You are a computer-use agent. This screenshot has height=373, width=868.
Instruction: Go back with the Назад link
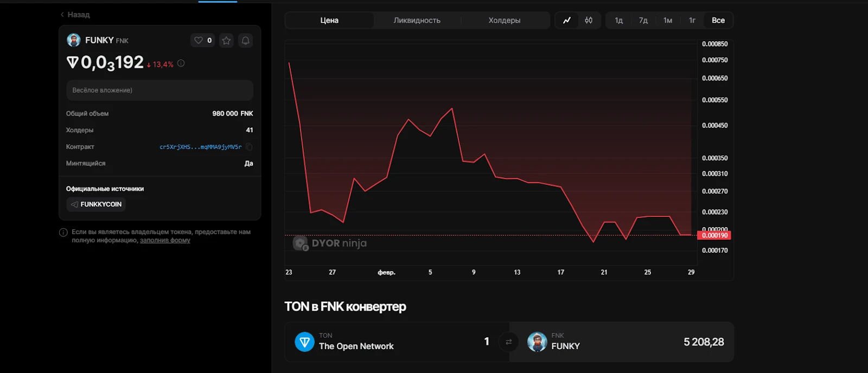(x=75, y=15)
